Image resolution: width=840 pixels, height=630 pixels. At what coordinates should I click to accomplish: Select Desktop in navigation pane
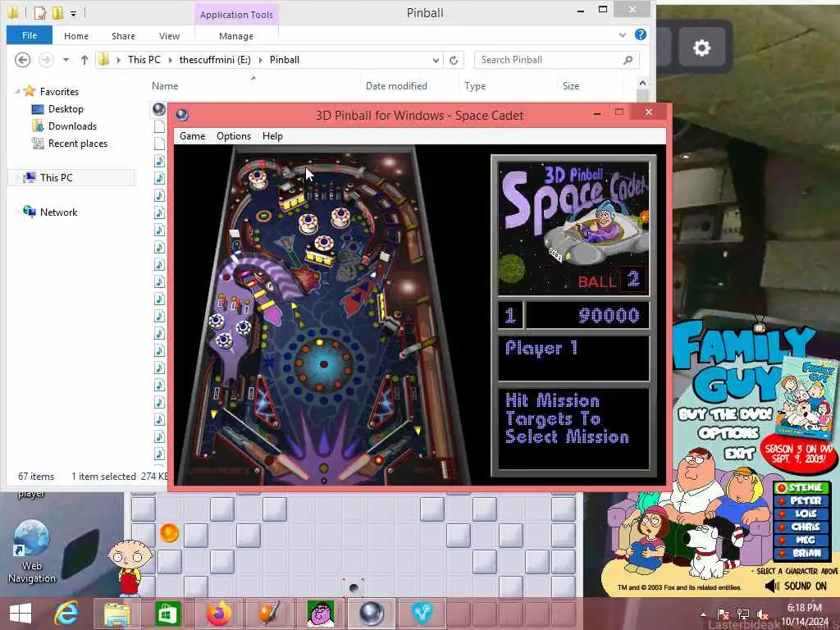66,109
